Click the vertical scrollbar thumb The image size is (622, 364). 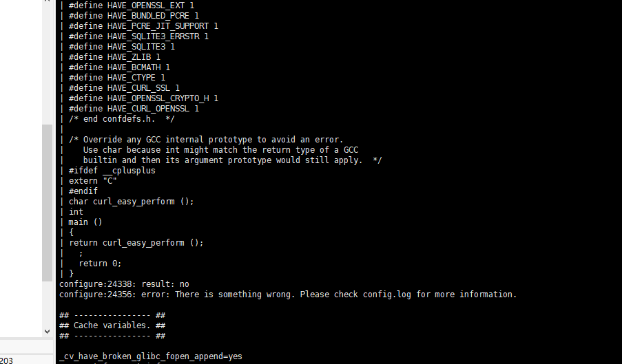pyautogui.click(x=48, y=203)
